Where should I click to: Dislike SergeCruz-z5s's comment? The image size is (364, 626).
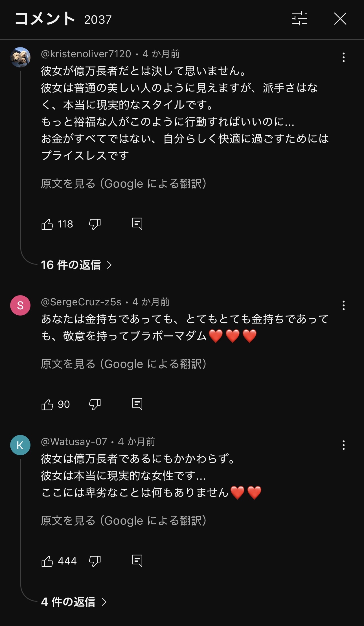(95, 405)
